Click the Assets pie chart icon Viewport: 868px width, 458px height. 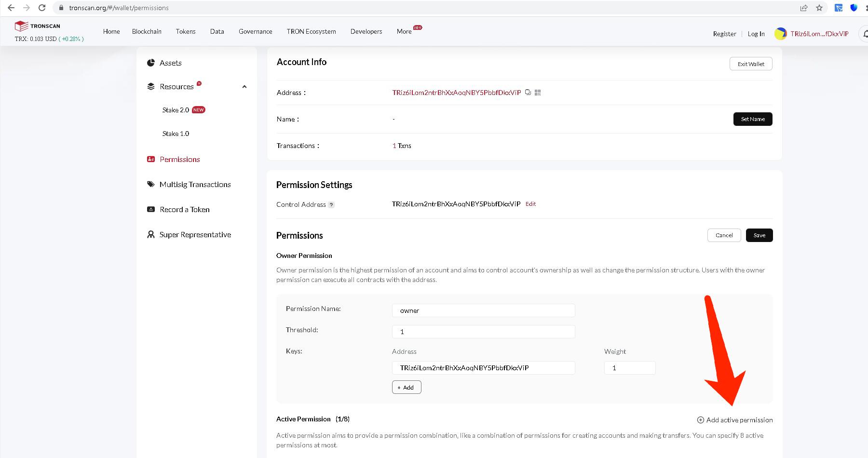(x=151, y=63)
